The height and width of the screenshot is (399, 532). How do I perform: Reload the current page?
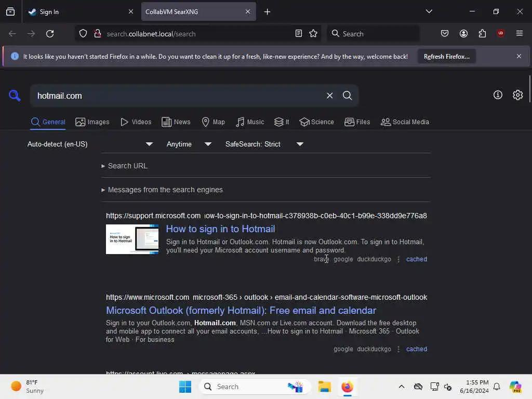(x=50, y=34)
